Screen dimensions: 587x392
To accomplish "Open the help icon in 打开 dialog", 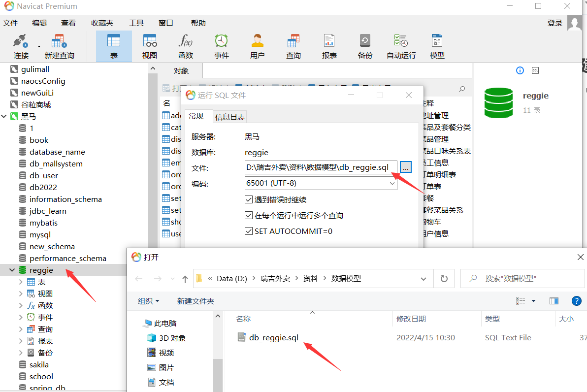I will click(x=577, y=301).
